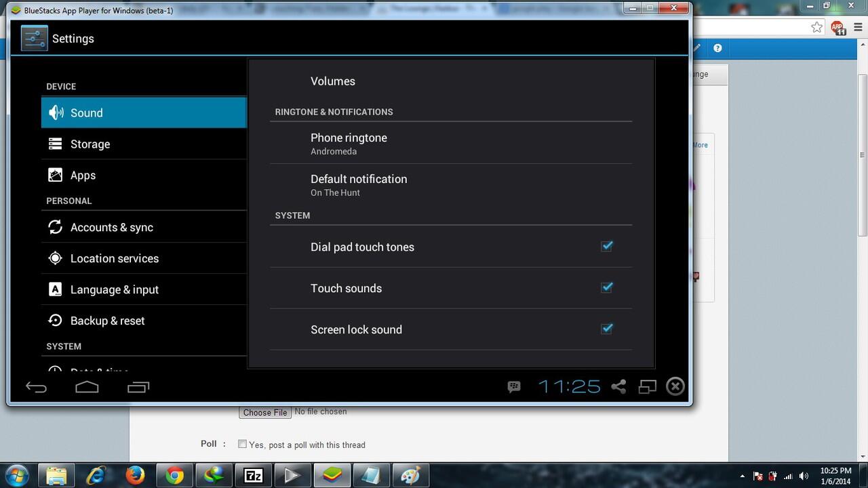Click the Adblock Plus extension icon
Screen dimensions: 868x488
pyautogui.click(x=838, y=28)
